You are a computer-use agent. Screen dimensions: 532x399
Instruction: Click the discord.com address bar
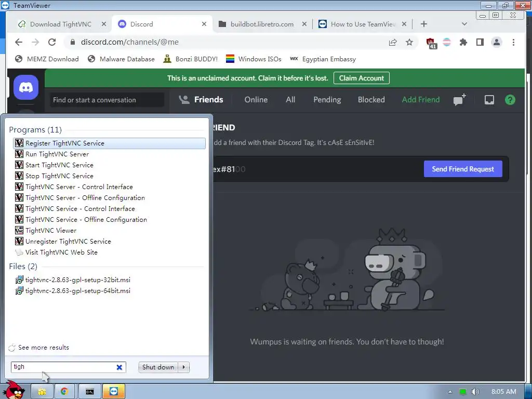[228, 42]
